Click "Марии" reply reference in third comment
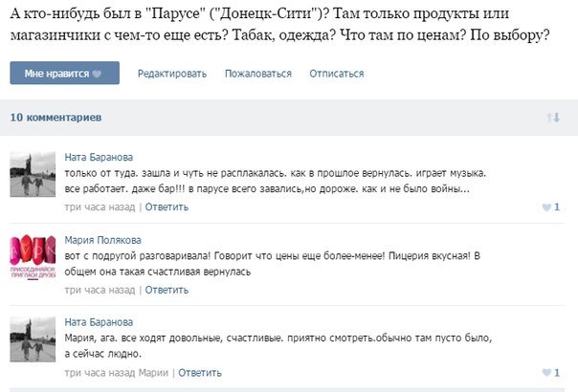 (153, 373)
